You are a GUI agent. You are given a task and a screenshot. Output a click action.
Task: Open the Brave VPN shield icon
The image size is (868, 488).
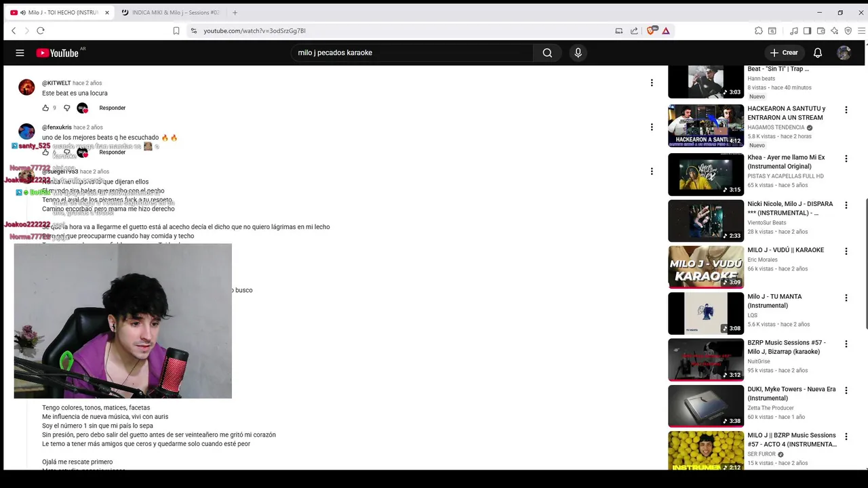coord(848,30)
